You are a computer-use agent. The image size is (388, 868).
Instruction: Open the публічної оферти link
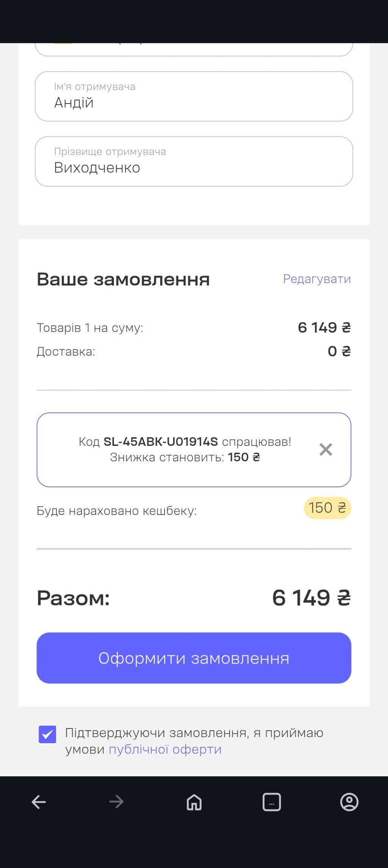click(165, 749)
